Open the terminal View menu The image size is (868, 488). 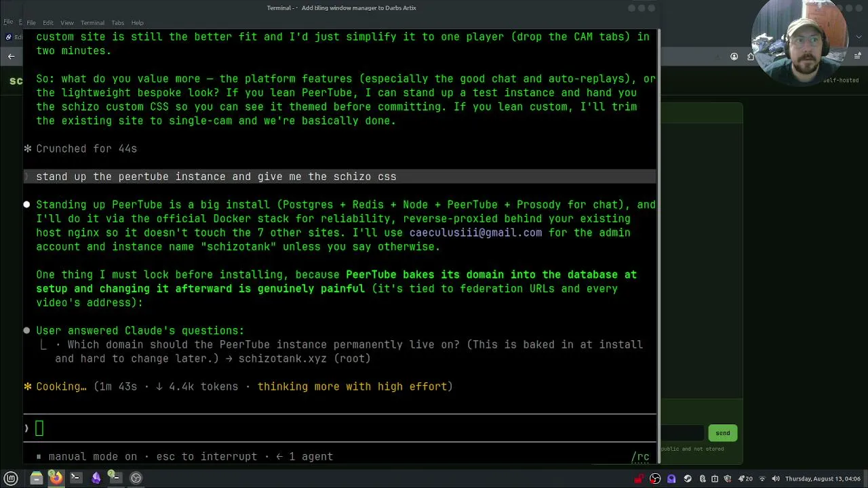click(67, 22)
